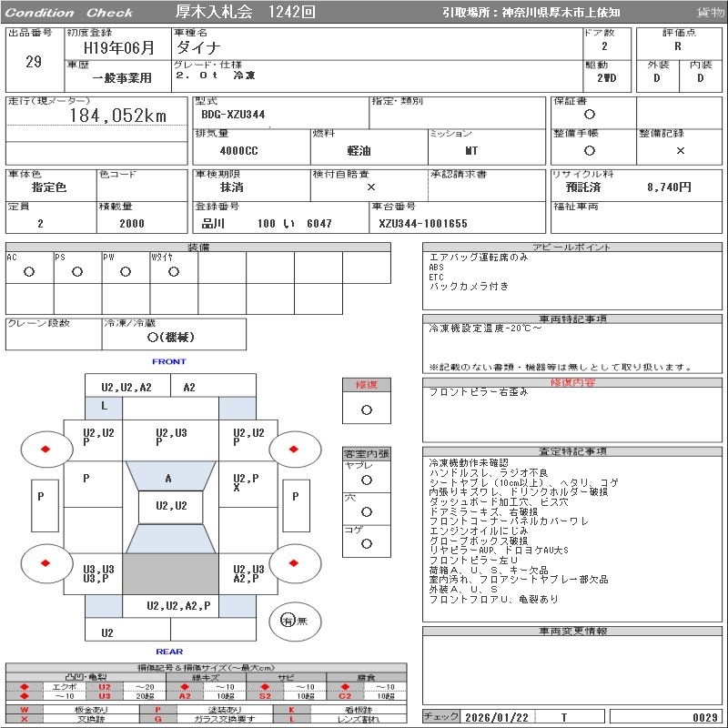728x728 pixels.
Task: Click the front-right wheel diamond icon
Action: 294,449
